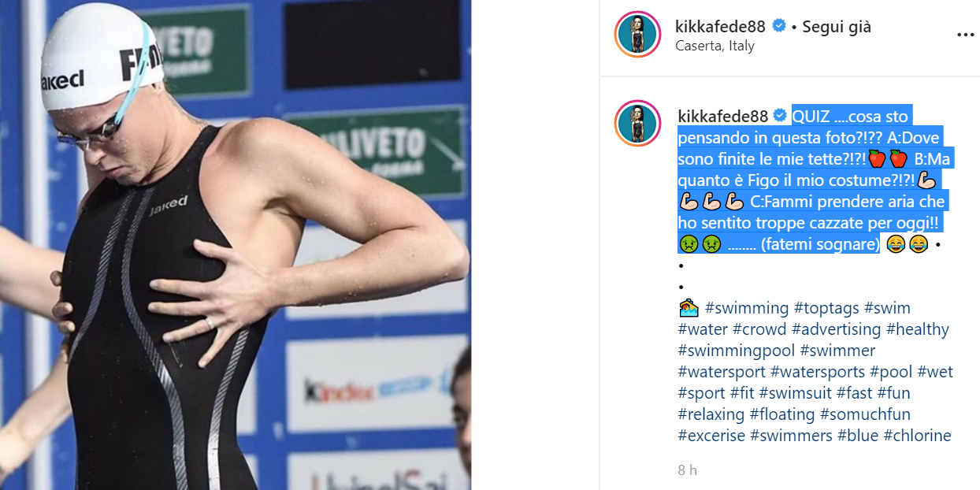The height and width of the screenshot is (490, 980).
Task: Click the profile avatar in post header
Action: (x=638, y=35)
